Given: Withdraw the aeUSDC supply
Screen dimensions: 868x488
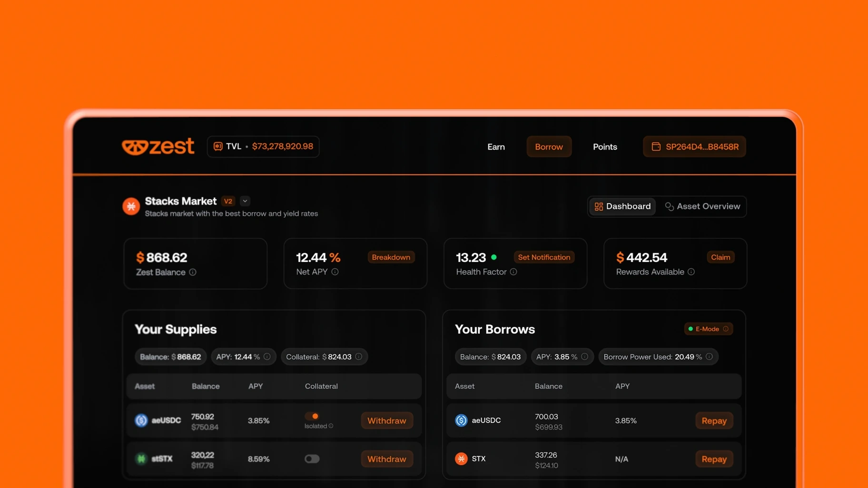Looking at the screenshot, I should pos(387,420).
